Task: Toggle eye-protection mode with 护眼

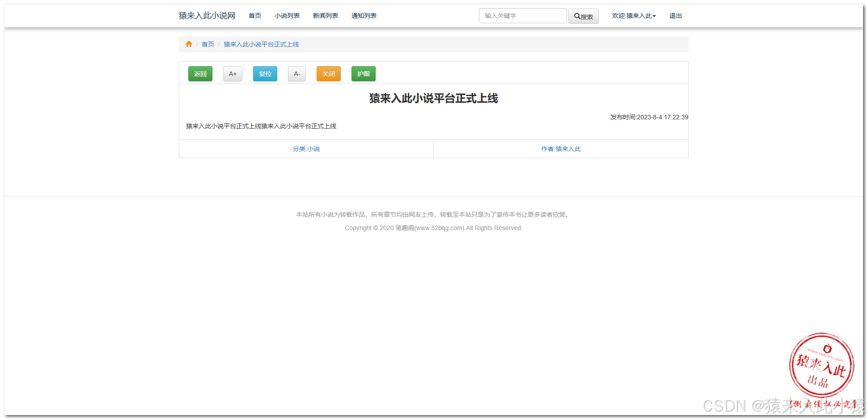Action: pos(364,74)
